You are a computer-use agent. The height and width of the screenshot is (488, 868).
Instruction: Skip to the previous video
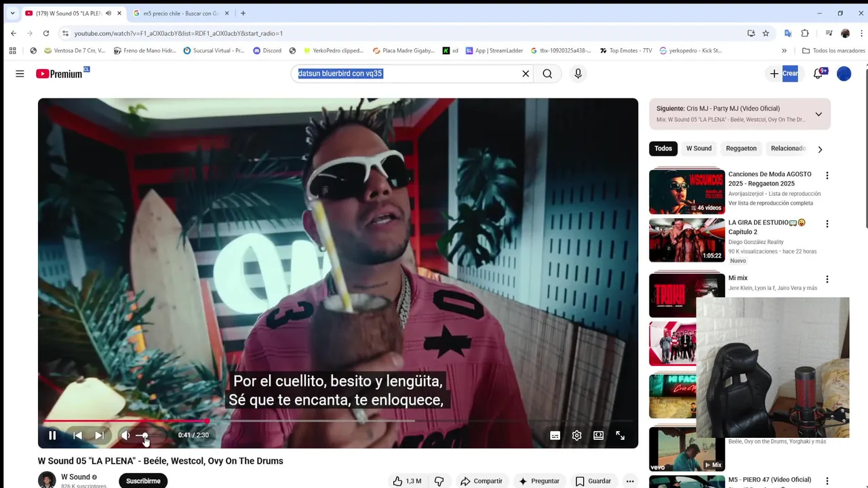click(77, 435)
